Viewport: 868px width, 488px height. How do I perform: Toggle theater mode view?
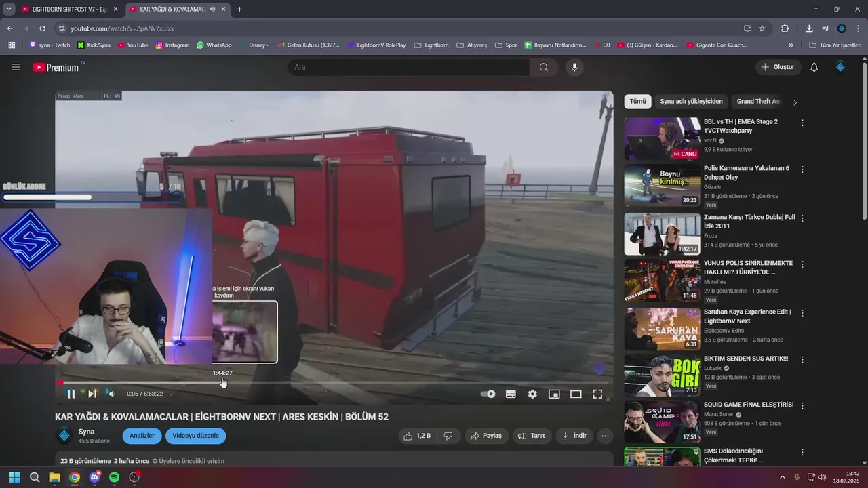[576, 394]
